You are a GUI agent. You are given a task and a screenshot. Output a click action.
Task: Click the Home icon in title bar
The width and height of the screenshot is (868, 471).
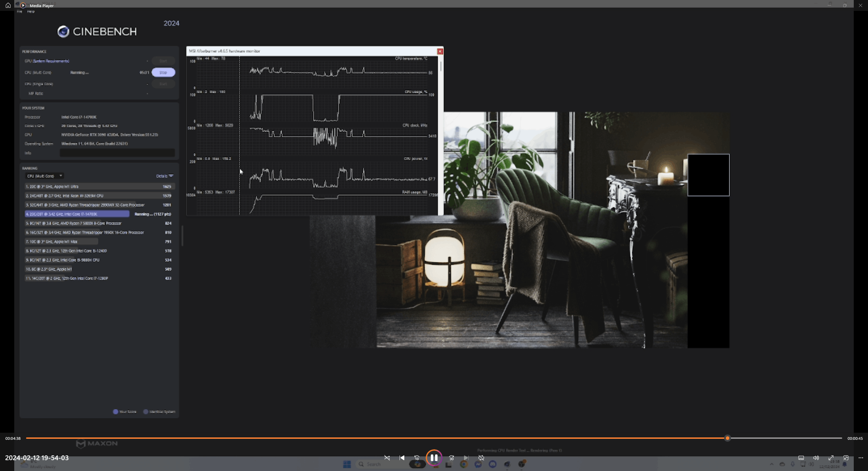tap(8, 5)
